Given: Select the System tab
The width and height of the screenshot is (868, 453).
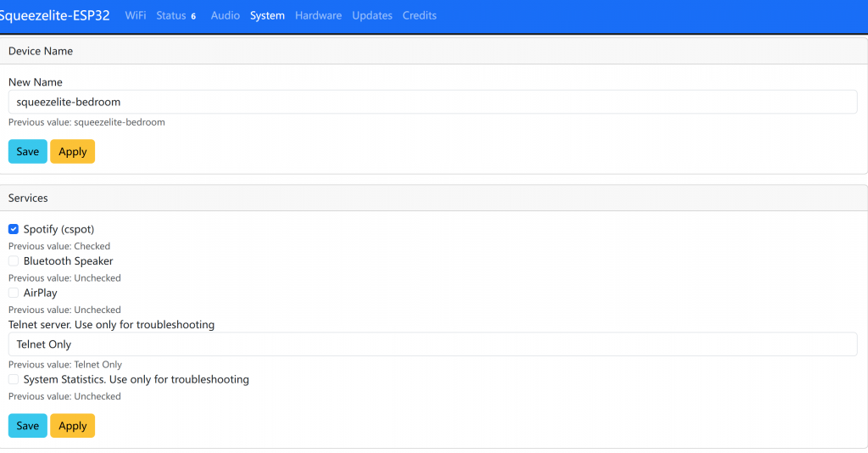Looking at the screenshot, I should point(267,15).
